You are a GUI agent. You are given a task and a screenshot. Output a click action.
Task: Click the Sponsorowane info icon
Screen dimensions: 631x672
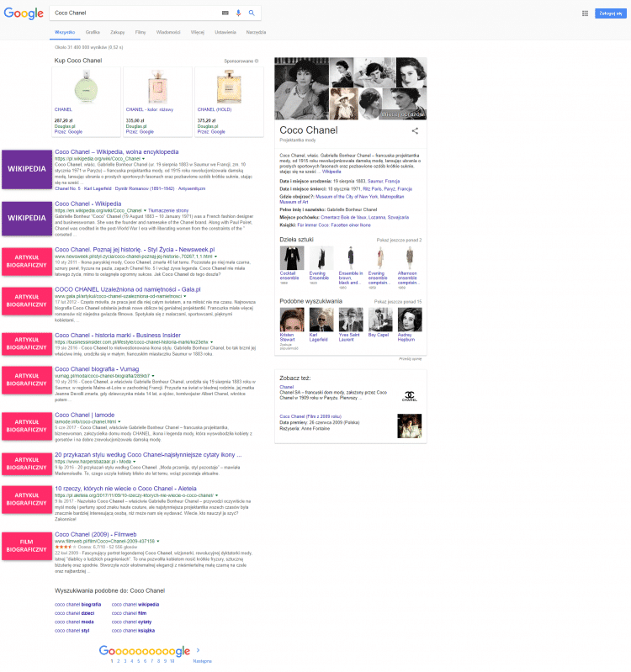(x=257, y=61)
